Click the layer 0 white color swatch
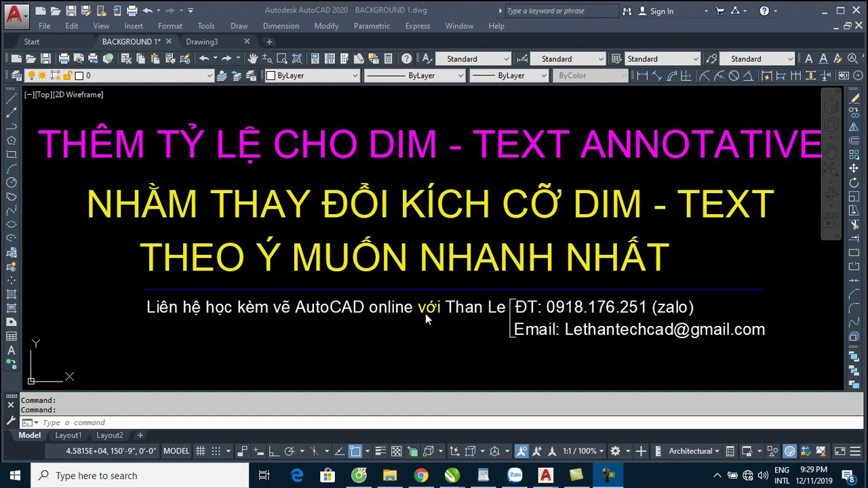Viewport: 868px width, 488px height. tap(79, 76)
